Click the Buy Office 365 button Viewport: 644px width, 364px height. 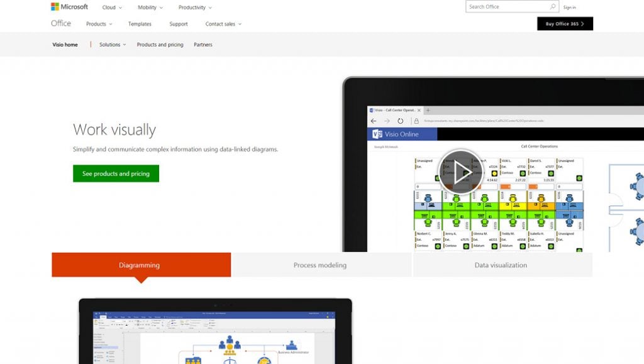pos(564,23)
